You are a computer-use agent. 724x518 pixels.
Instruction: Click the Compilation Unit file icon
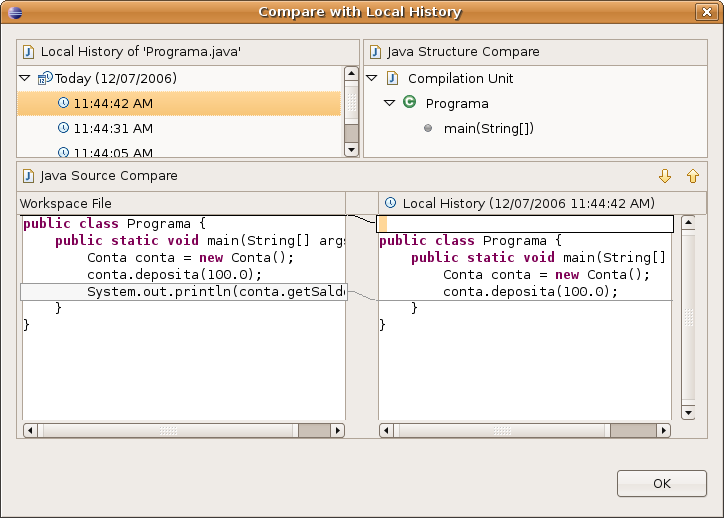392,78
